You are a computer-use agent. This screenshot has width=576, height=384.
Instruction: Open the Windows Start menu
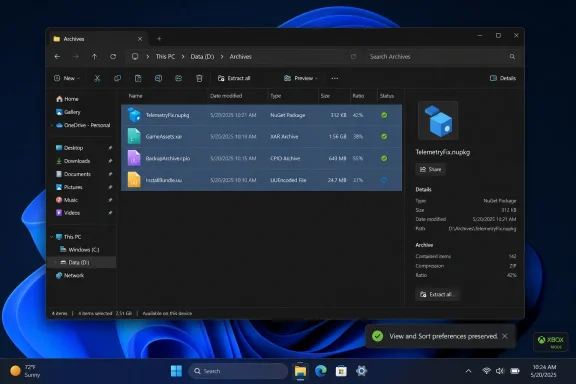tap(176, 371)
